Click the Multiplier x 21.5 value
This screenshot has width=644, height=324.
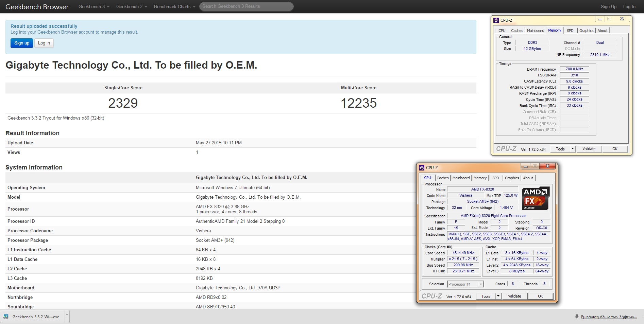463,259
